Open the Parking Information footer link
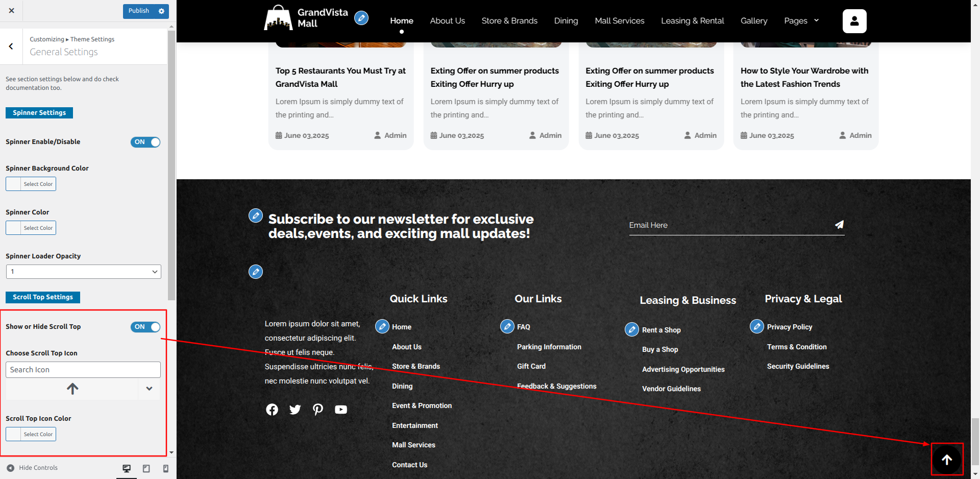This screenshot has width=980, height=479. tap(549, 347)
